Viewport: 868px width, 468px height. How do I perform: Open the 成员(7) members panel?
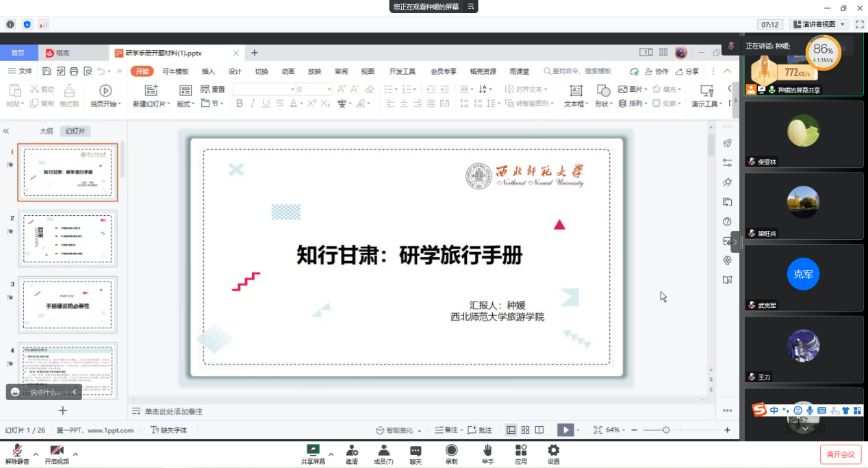(384, 450)
